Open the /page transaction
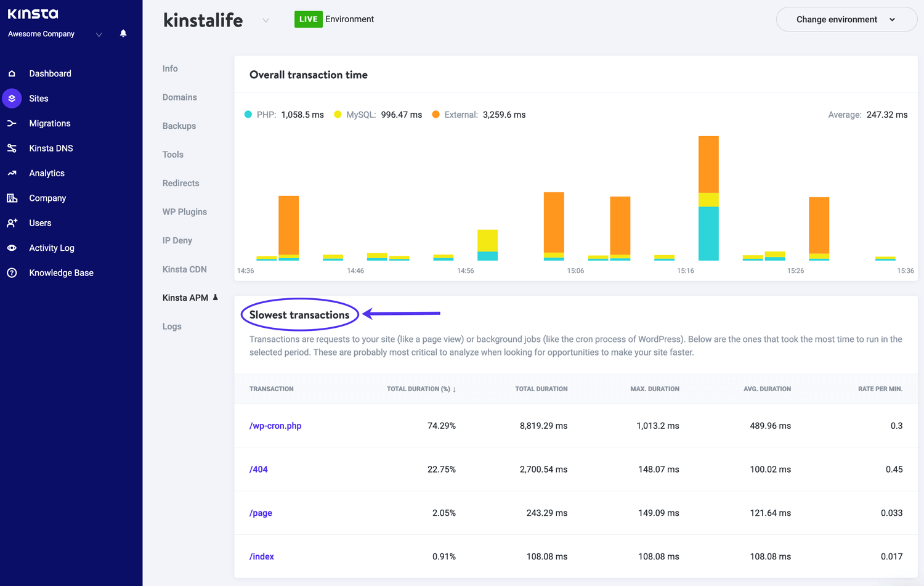Viewport: 924px width, 586px height. pos(261,513)
